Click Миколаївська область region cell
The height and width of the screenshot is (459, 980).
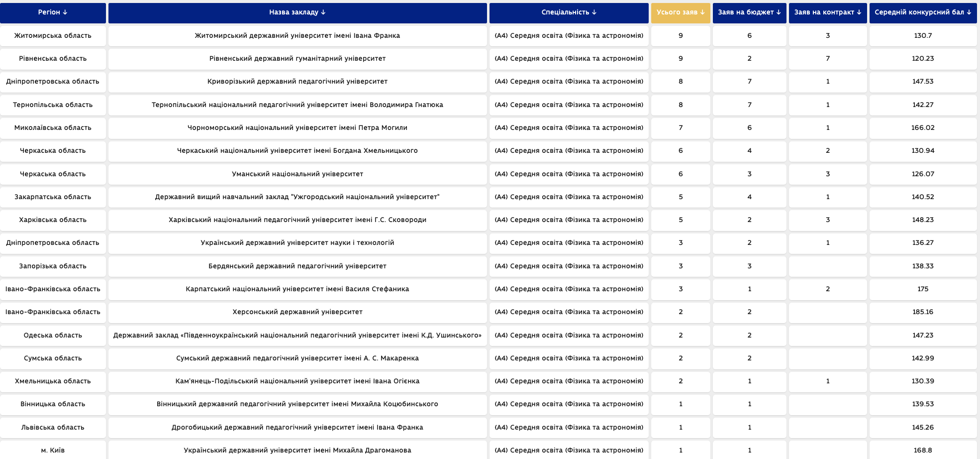(x=53, y=128)
